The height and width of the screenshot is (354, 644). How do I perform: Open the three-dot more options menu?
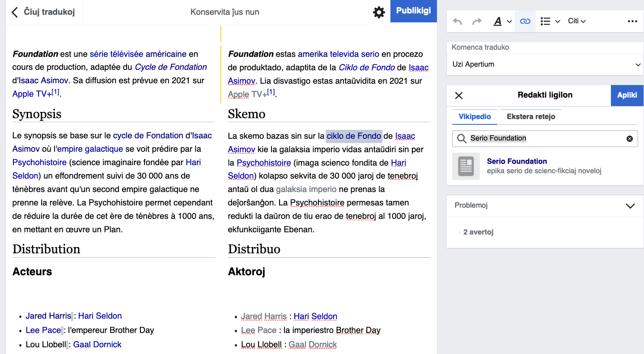click(x=632, y=21)
